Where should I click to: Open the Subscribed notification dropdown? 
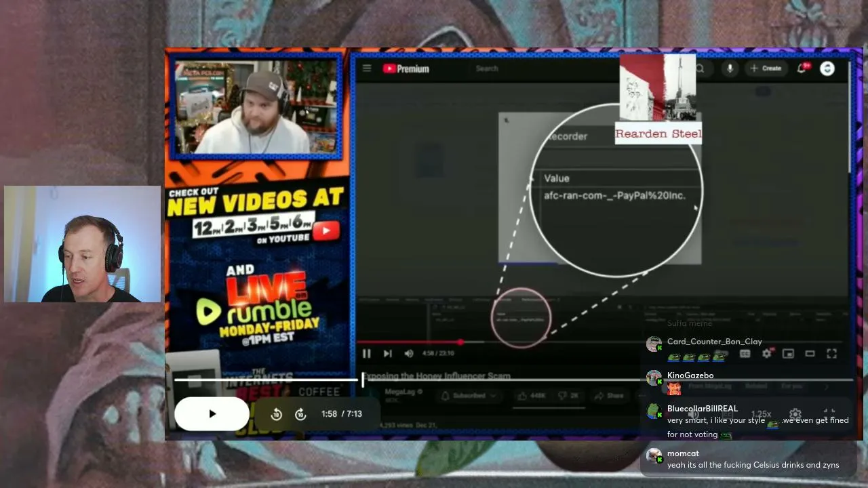pyautogui.click(x=468, y=396)
